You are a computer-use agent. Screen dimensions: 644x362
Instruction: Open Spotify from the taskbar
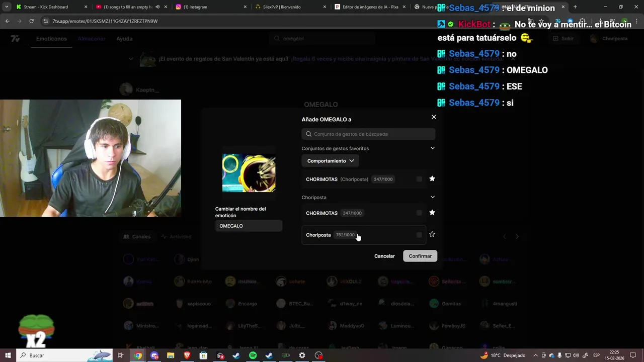(x=253, y=355)
